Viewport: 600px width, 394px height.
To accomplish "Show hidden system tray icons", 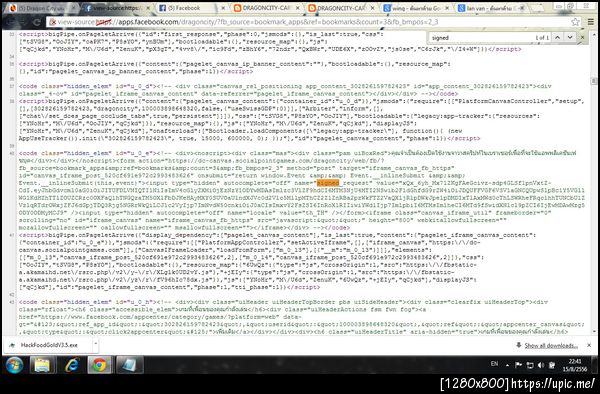I will [x=507, y=365].
